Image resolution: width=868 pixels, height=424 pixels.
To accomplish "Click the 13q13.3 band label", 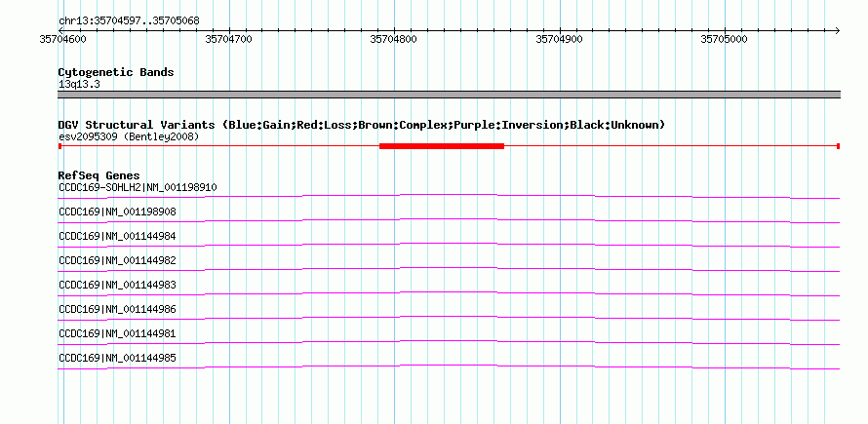I will click(79, 85).
